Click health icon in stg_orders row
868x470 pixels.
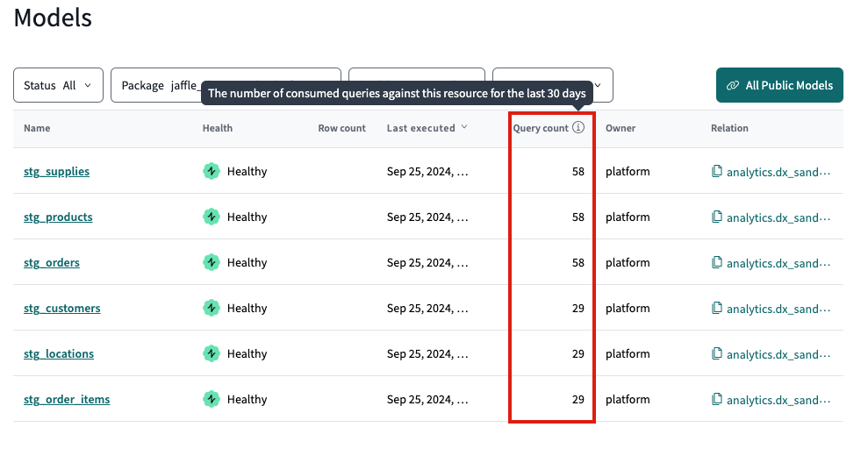(212, 263)
